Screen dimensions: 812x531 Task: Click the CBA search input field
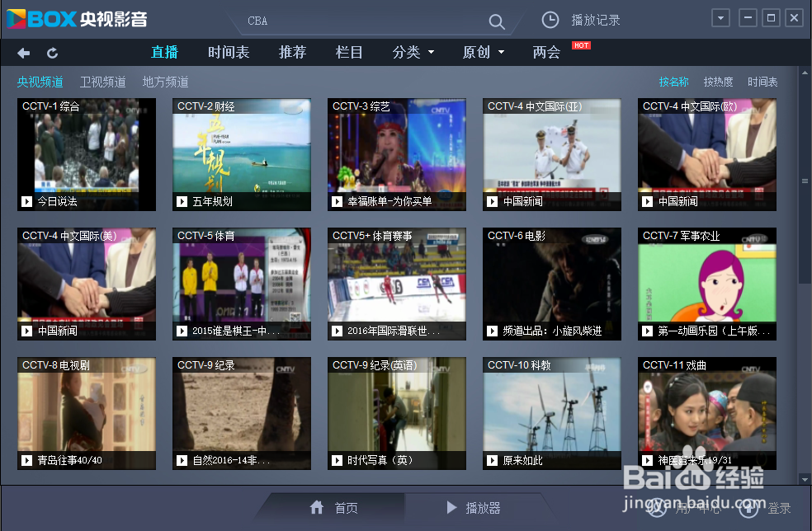click(x=362, y=21)
